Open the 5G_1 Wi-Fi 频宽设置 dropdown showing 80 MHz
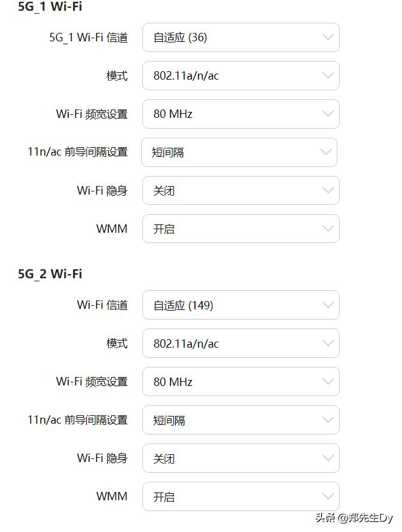Screen dimensions: 402x532 point(240,114)
